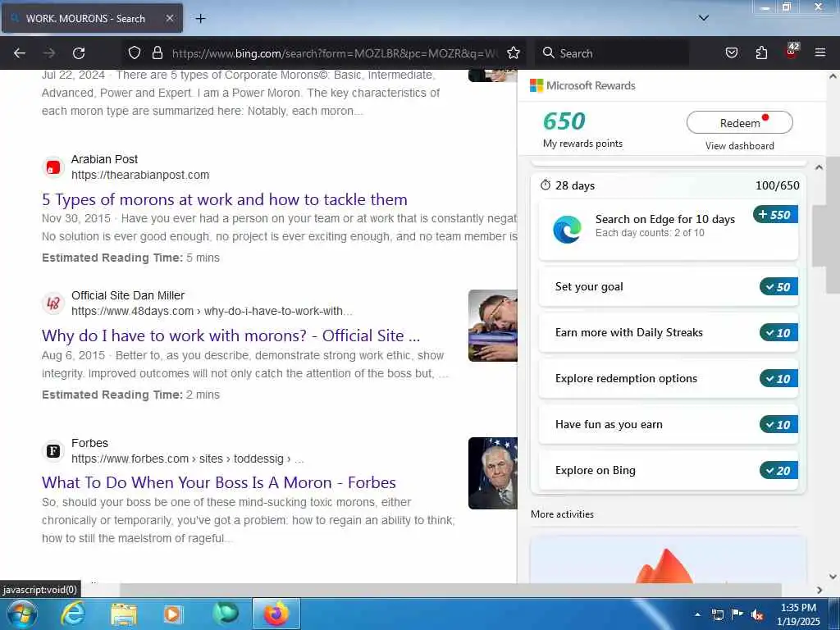List all tabs dropdown arrow
840x630 pixels.
(703, 18)
